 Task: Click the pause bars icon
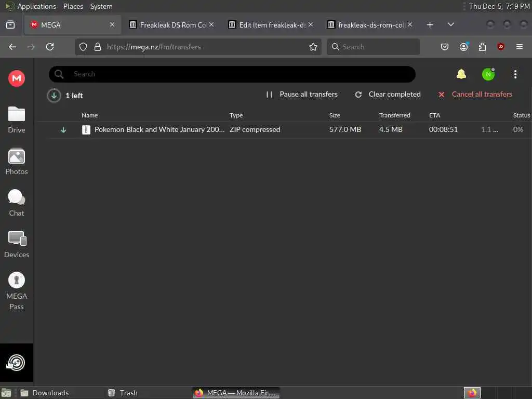click(x=270, y=95)
